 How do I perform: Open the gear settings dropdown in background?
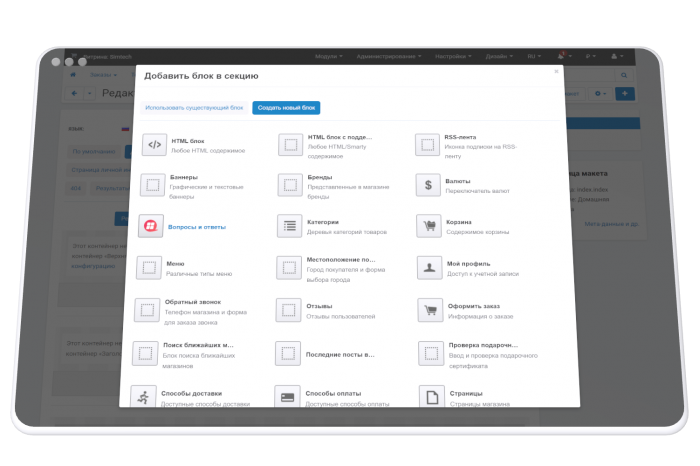(600, 93)
